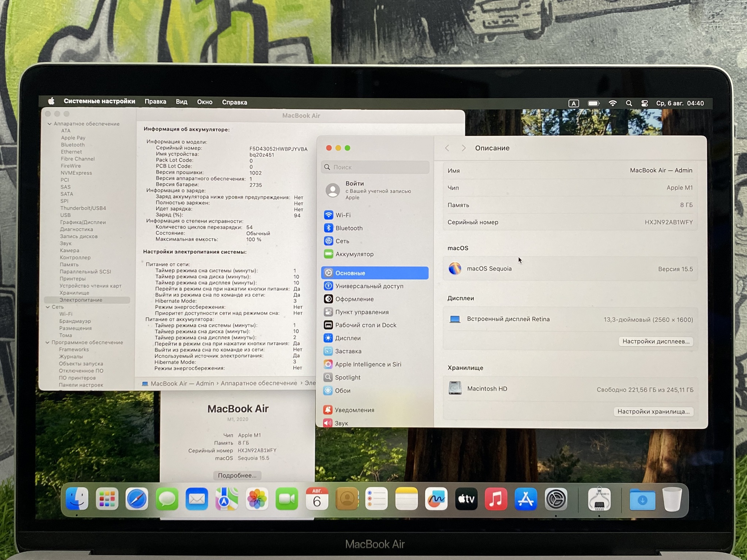Select Аккумулятор in settings sidebar

click(354, 254)
